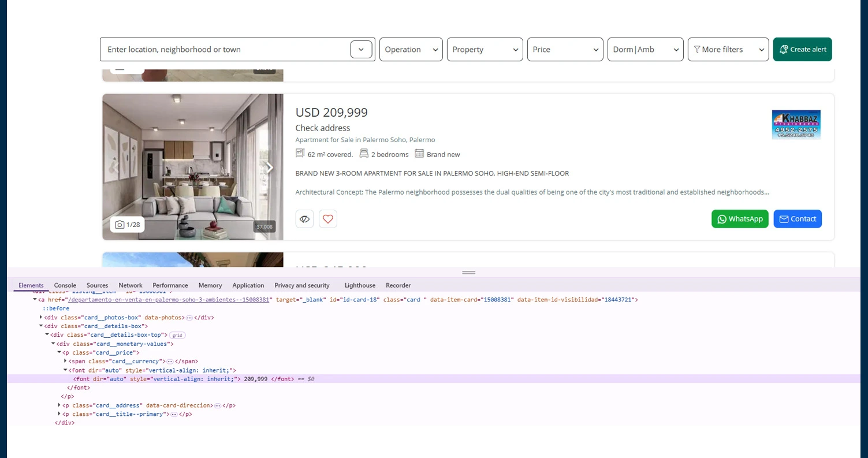868x458 pixels.
Task: Click the blue Contact button
Action: click(797, 219)
